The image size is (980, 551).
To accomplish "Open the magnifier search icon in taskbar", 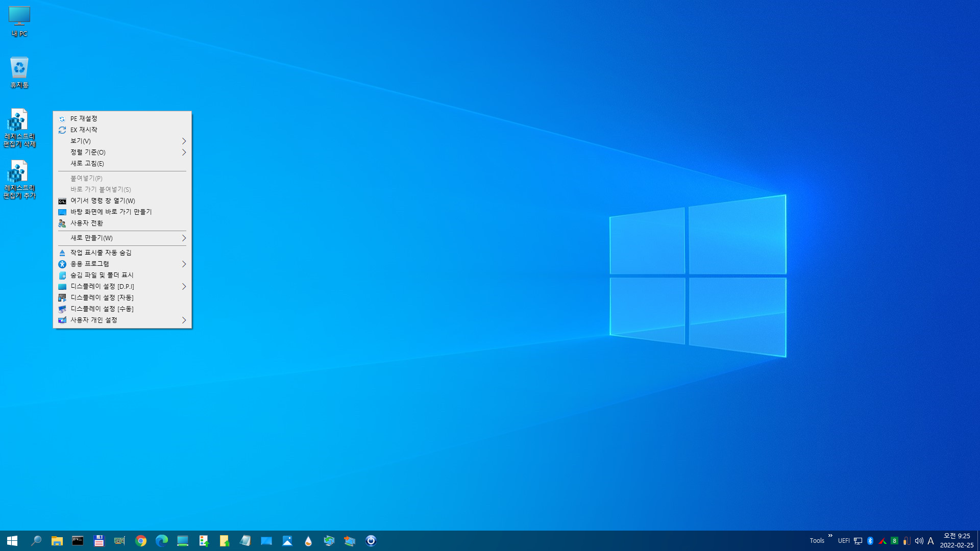I will click(x=36, y=541).
